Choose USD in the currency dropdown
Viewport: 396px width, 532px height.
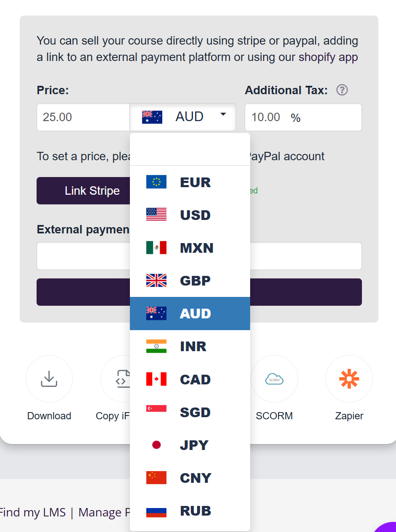(x=190, y=215)
